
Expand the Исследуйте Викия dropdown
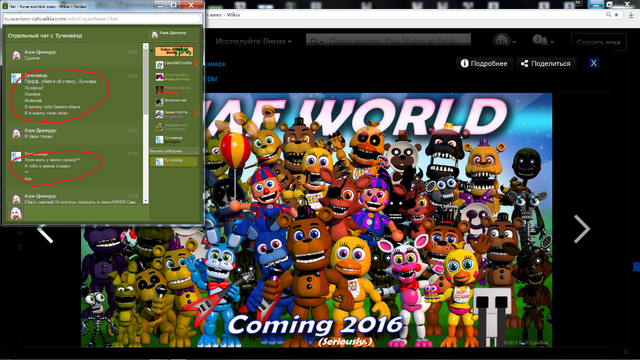(253, 41)
